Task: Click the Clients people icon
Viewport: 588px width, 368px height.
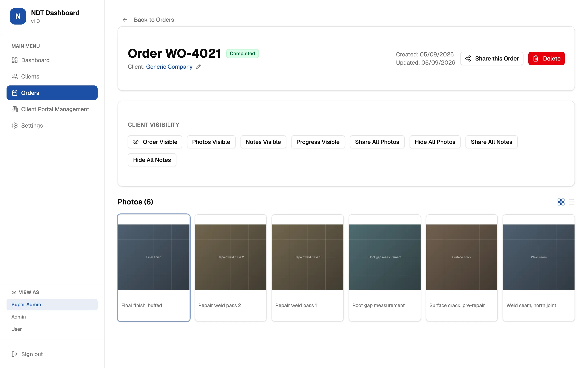Action: coord(14,76)
